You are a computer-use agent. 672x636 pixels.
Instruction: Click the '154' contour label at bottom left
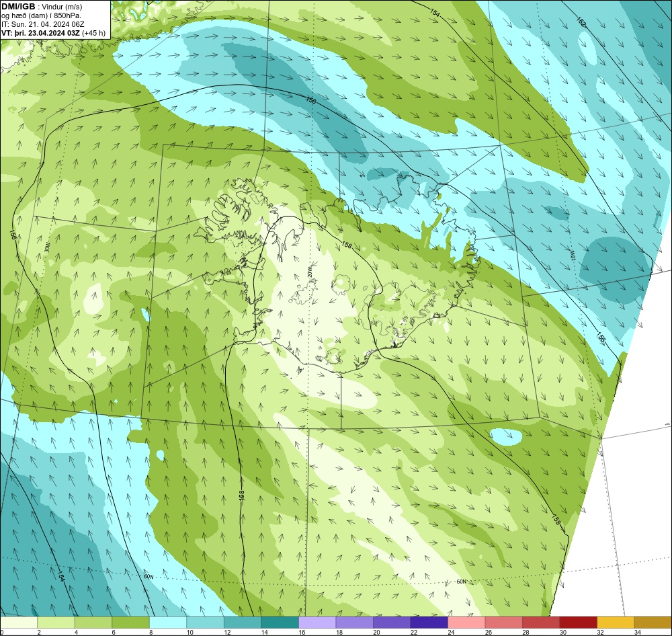[61, 576]
